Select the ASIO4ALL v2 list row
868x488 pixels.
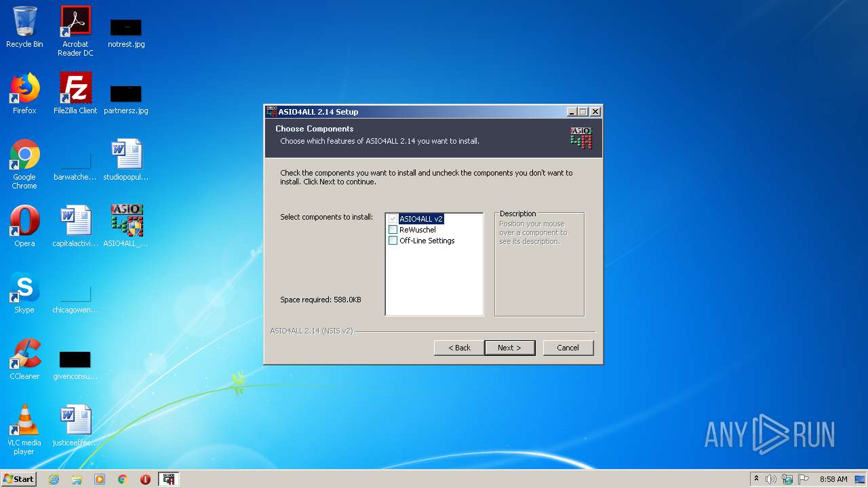(420, 219)
